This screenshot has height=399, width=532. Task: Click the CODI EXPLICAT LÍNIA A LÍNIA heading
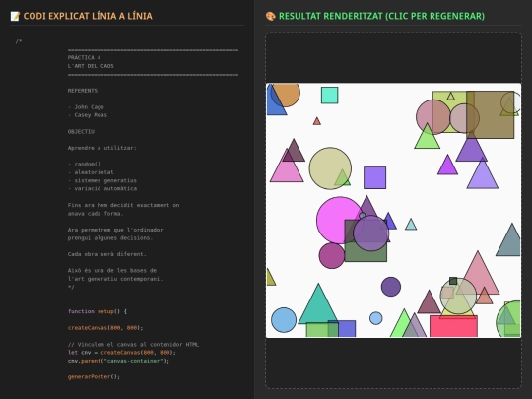coord(88,16)
